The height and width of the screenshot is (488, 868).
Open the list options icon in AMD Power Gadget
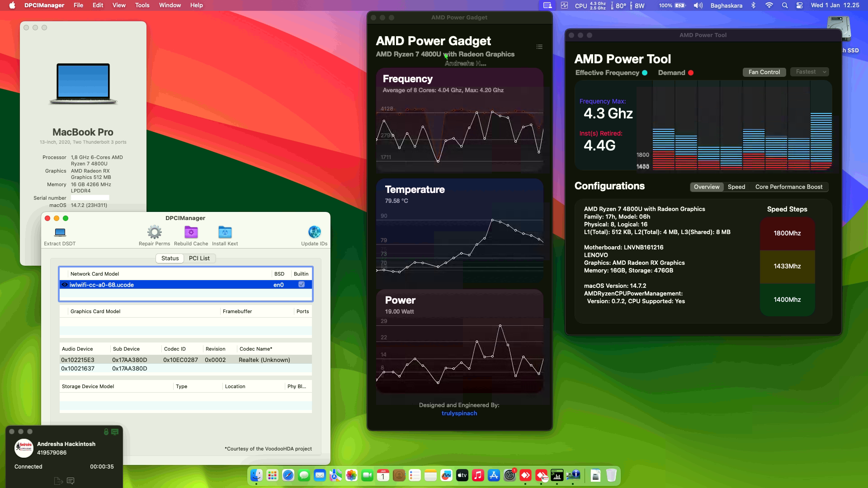(x=539, y=47)
